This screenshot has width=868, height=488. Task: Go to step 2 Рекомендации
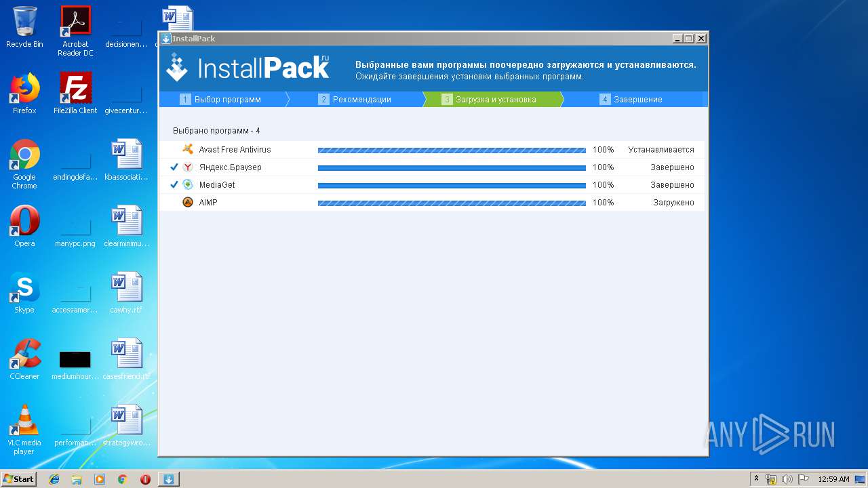click(x=355, y=100)
